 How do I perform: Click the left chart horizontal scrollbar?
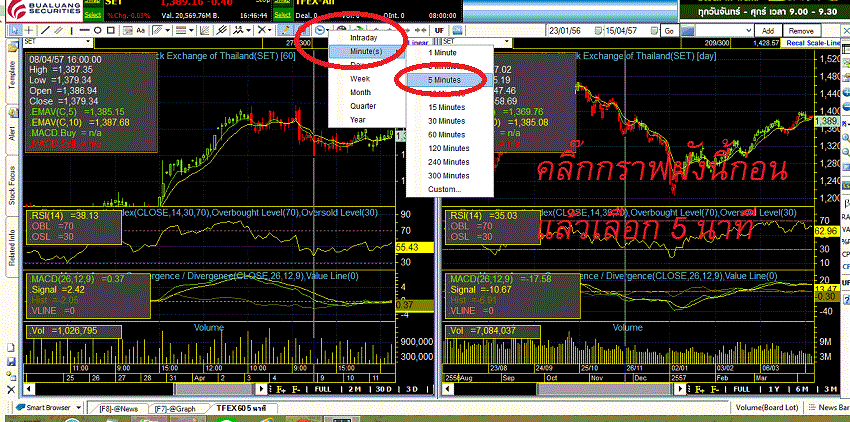pyautogui.click(x=147, y=389)
